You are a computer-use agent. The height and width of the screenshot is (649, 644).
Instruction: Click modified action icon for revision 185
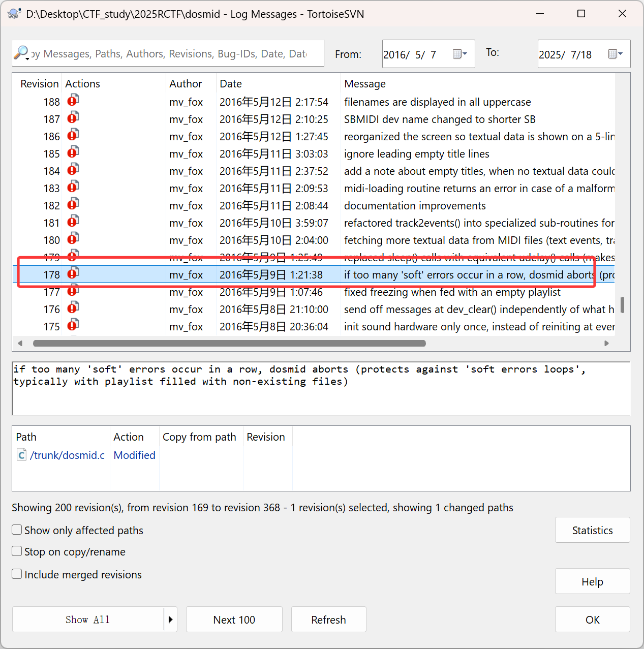pos(73,152)
